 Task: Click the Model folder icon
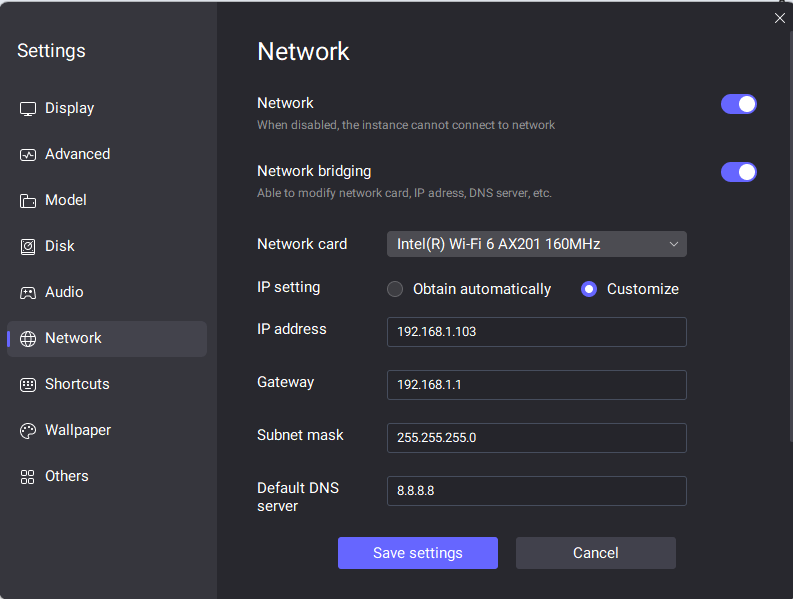coord(28,201)
